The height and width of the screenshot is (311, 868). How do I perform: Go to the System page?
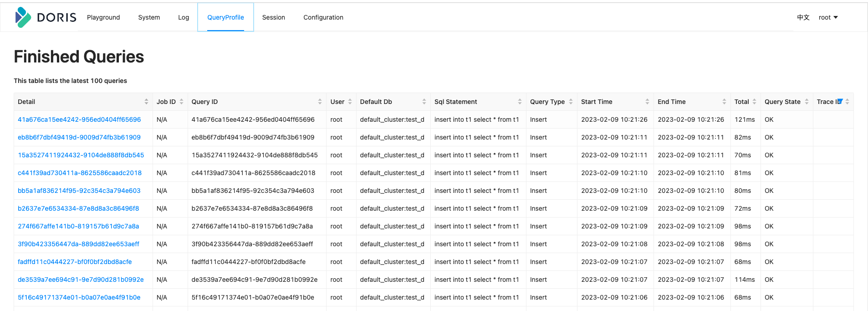(149, 17)
